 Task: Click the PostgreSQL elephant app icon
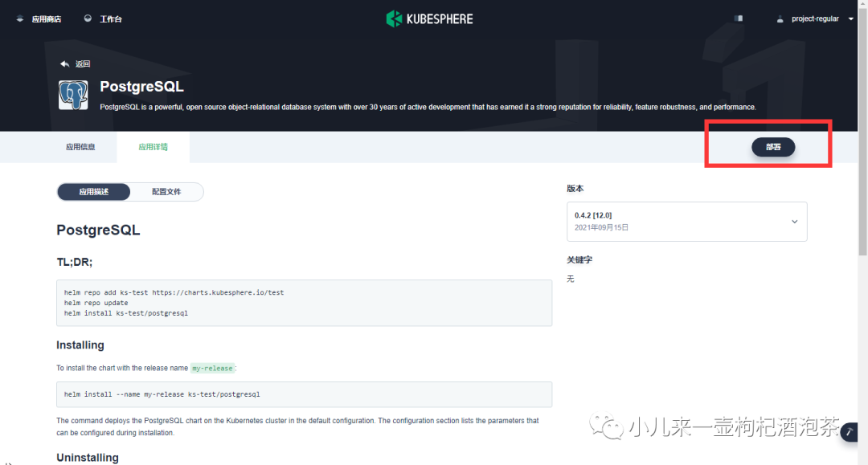pyautogui.click(x=73, y=95)
